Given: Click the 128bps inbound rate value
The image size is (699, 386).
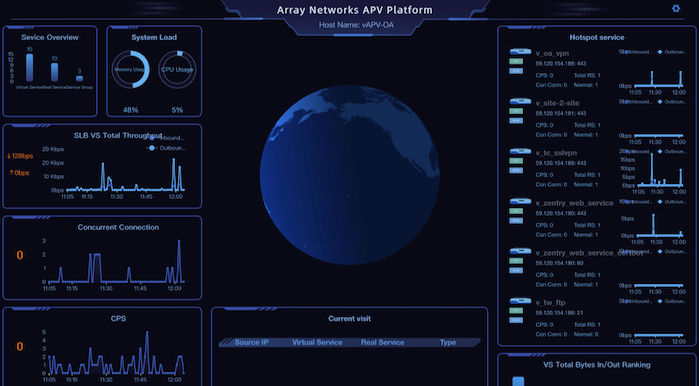Looking at the screenshot, I should [20, 156].
